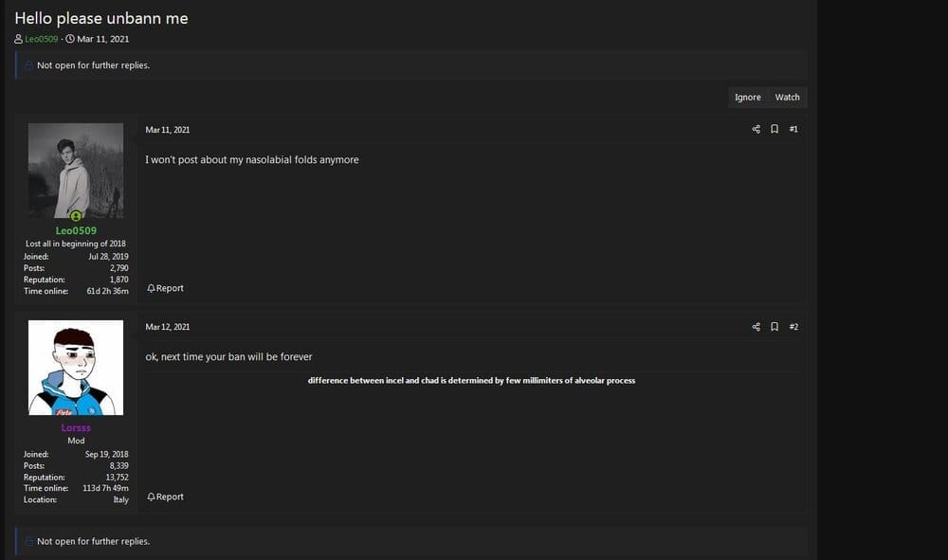Click the bell Report icon under post #2
948x560 pixels.
point(151,497)
